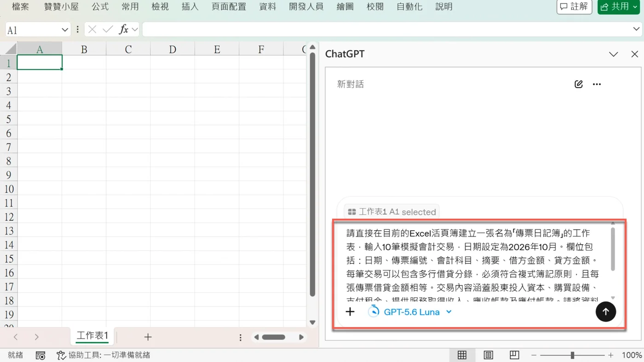Viewport: 644px width, 362px height.
Task: Switch to the 插入 tab
Action: click(x=190, y=6)
